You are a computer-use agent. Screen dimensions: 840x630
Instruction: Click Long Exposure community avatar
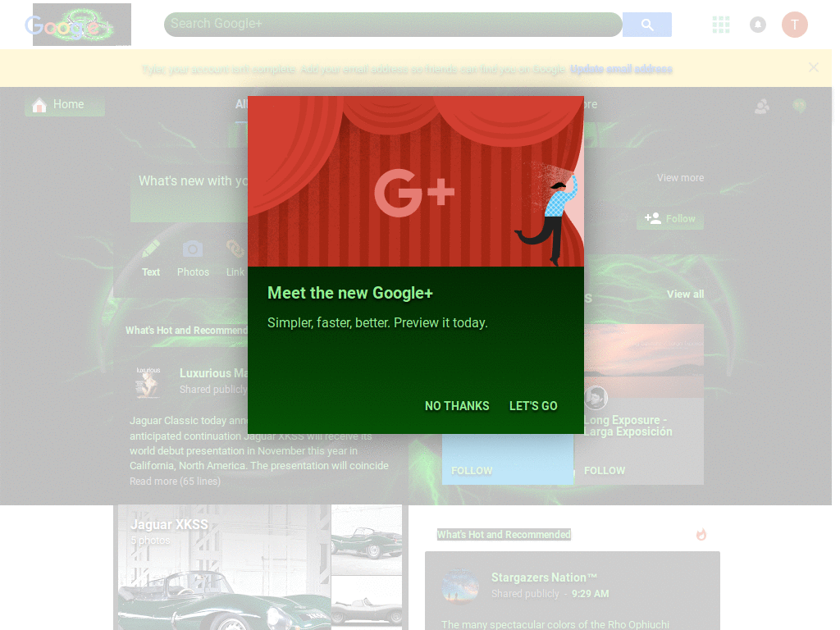596,398
